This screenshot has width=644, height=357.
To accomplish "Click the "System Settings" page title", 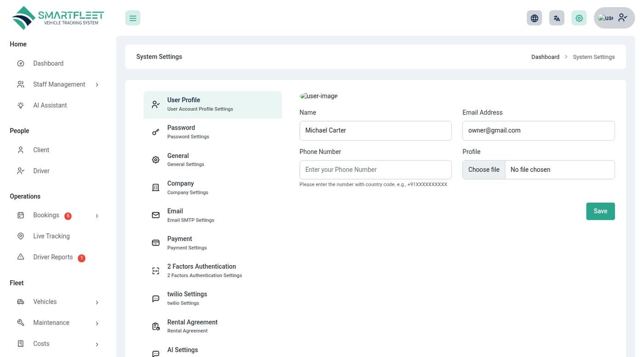I will [159, 57].
